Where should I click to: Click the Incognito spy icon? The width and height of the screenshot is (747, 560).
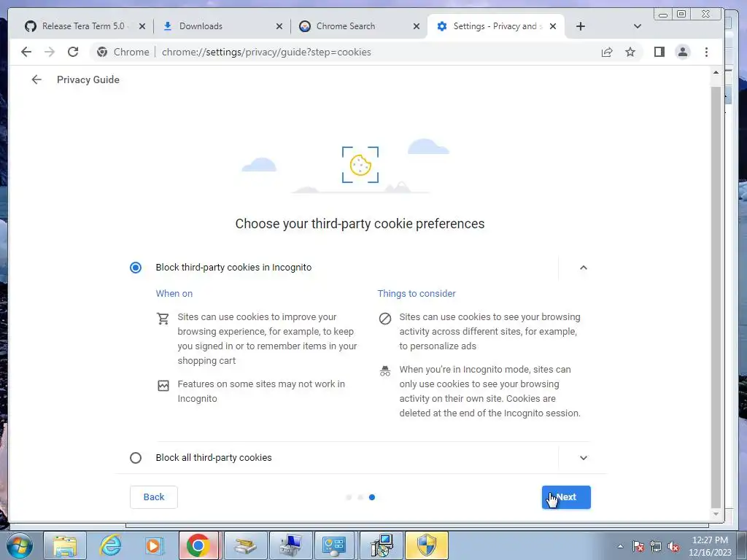click(385, 370)
